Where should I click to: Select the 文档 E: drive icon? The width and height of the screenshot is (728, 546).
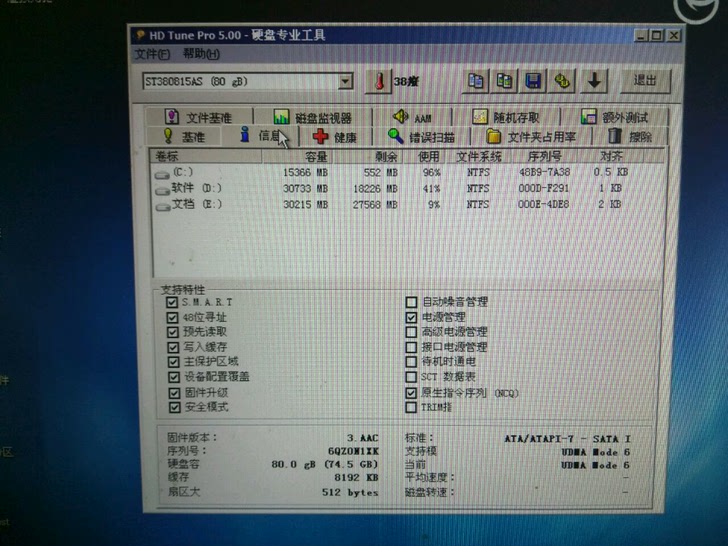tap(163, 207)
